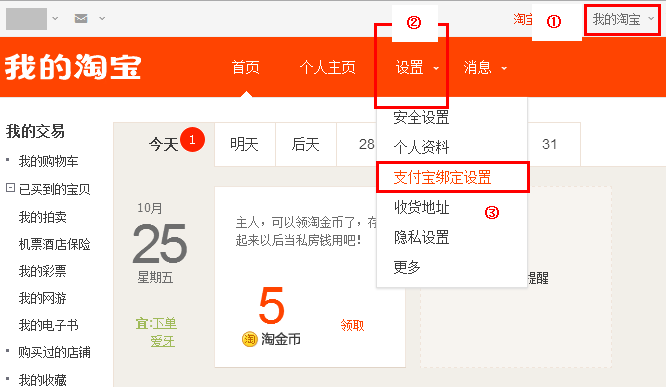Open 购买过的店铺 in the sidebar
The width and height of the screenshot is (666, 387).
[54, 352]
